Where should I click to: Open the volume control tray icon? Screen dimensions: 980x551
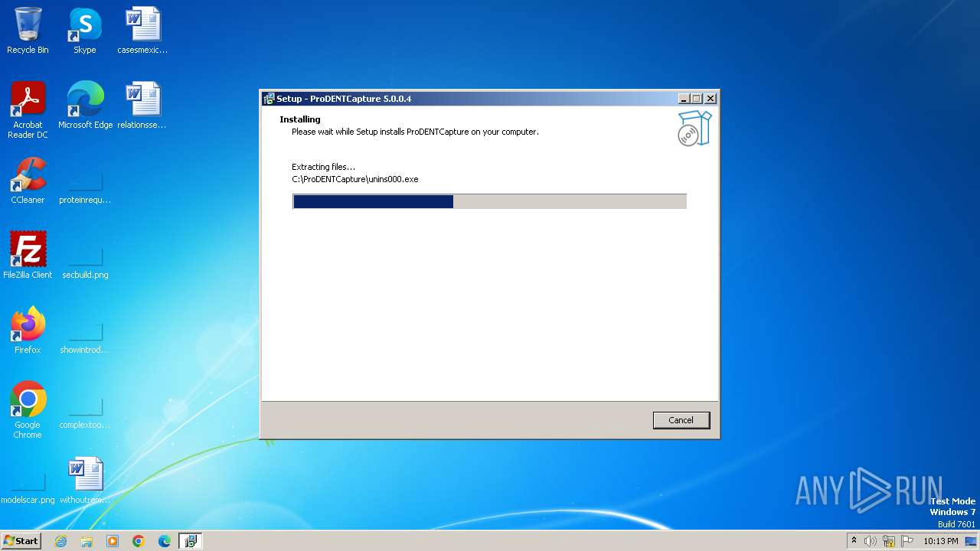871,541
